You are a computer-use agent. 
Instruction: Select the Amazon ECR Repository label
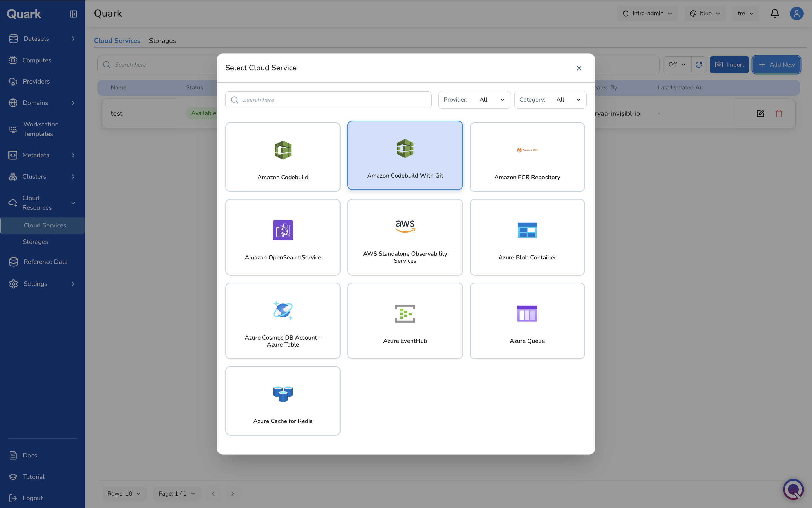click(x=527, y=177)
